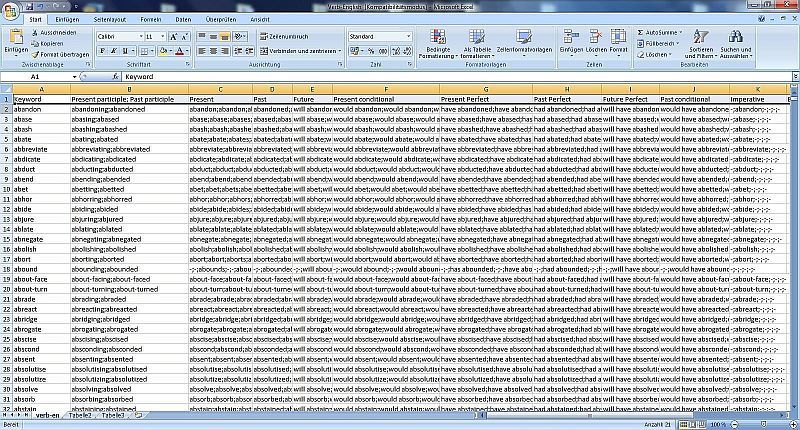The width and height of the screenshot is (800, 430).
Task: Switch to the Formeln ribbon tab
Action: click(x=151, y=19)
